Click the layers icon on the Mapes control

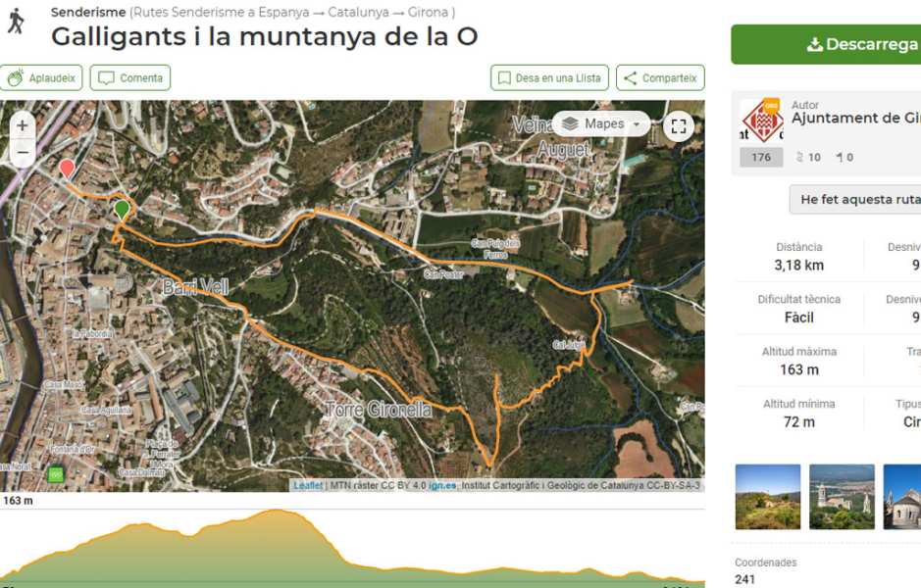point(570,123)
